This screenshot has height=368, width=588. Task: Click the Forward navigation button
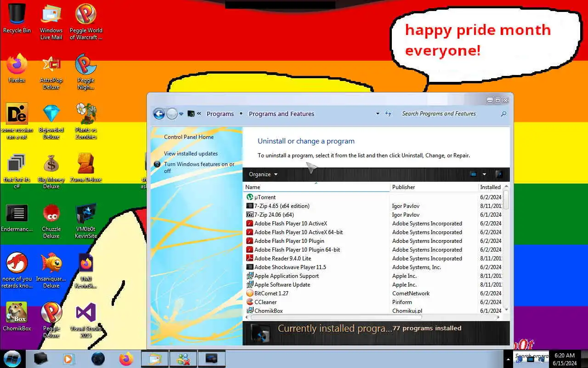pyautogui.click(x=172, y=114)
